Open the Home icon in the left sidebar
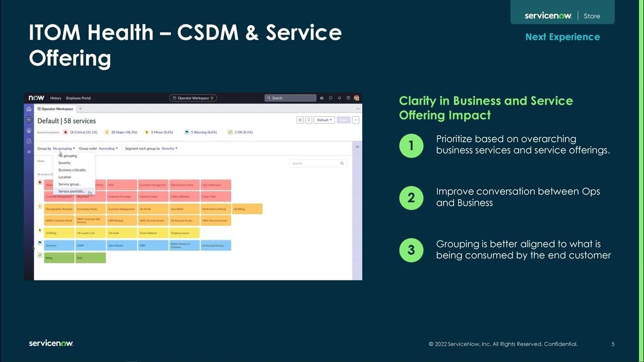This screenshot has width=644, height=362. point(29,109)
